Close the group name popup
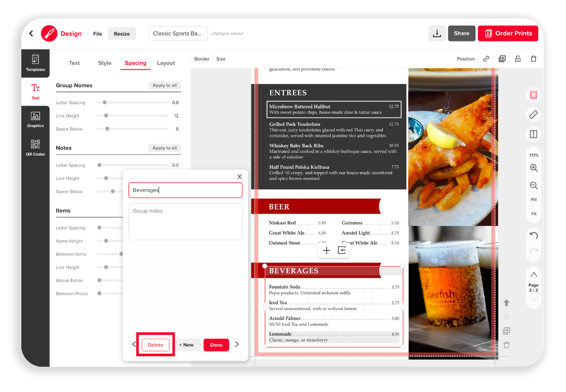566x392 pixels. click(239, 176)
